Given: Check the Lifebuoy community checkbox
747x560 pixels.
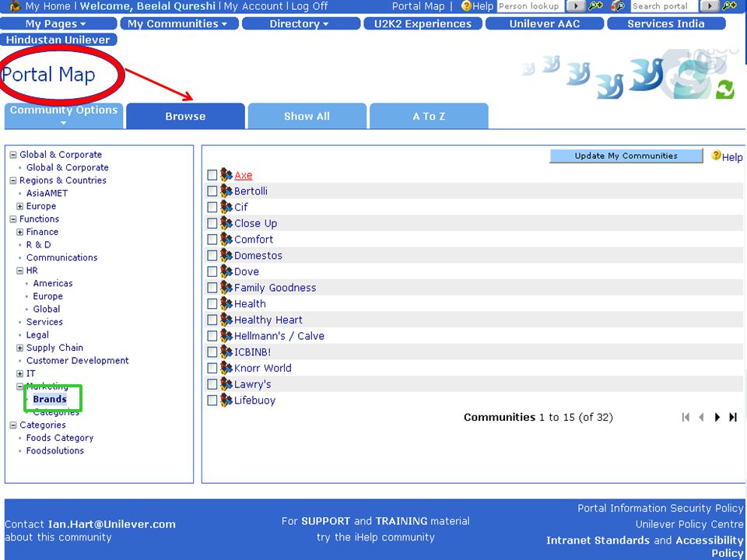Looking at the screenshot, I should 212,401.
